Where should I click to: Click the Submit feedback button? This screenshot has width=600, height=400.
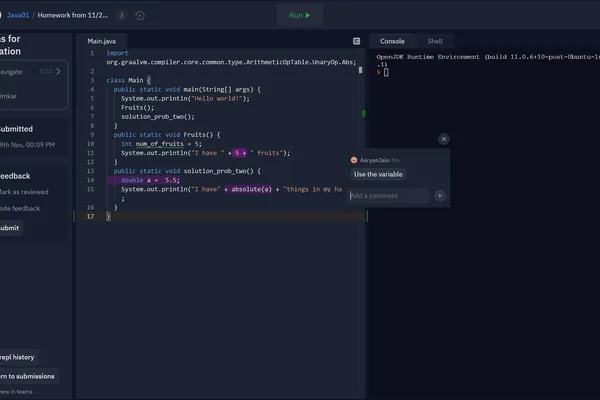click(x=10, y=228)
